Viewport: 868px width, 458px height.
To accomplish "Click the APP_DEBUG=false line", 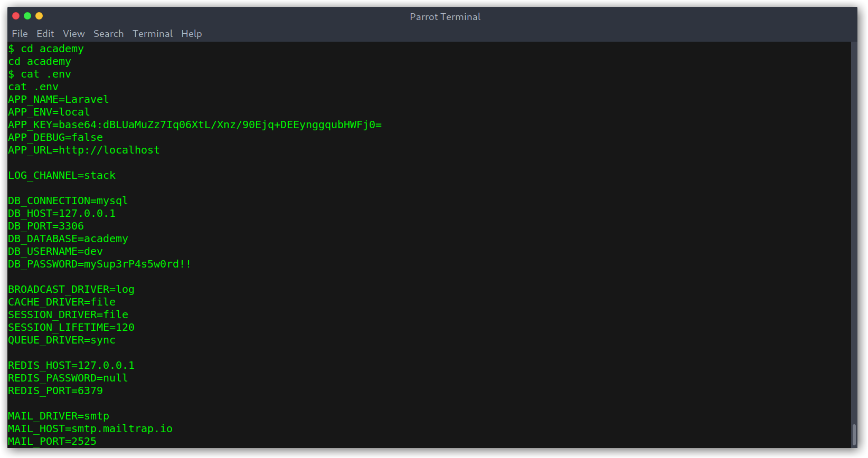I will (x=55, y=138).
